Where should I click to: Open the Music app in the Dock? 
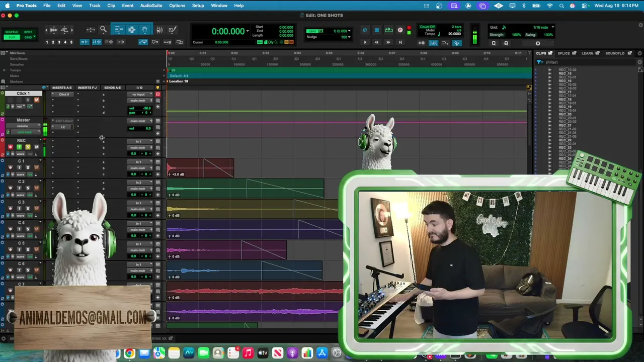[x=248, y=353]
